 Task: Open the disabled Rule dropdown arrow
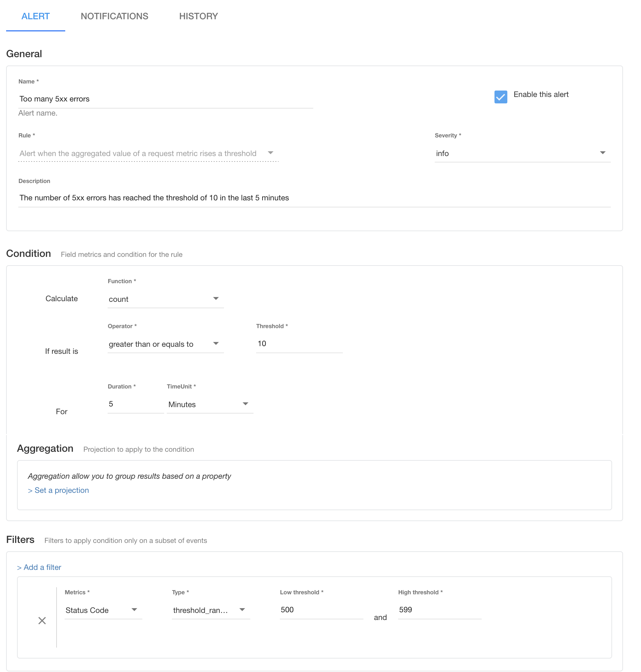point(270,153)
